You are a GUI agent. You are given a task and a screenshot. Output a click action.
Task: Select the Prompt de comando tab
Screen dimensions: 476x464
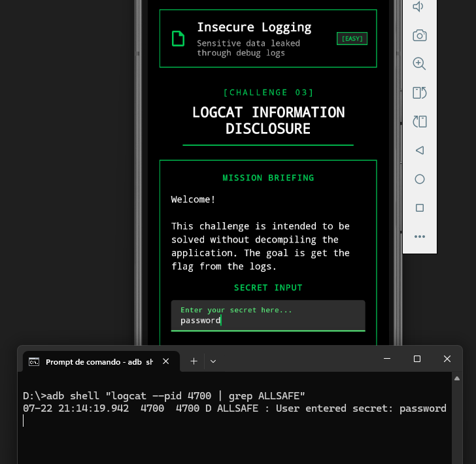(x=101, y=361)
